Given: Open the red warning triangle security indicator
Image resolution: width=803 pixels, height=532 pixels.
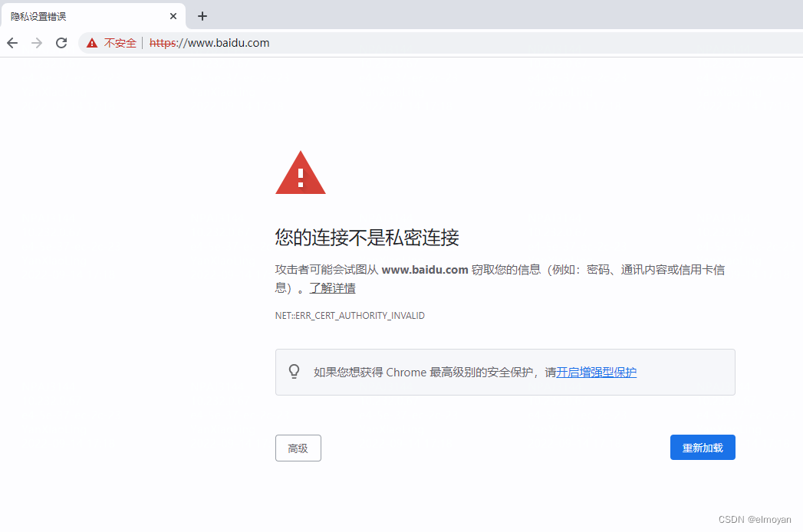Looking at the screenshot, I should pos(92,43).
